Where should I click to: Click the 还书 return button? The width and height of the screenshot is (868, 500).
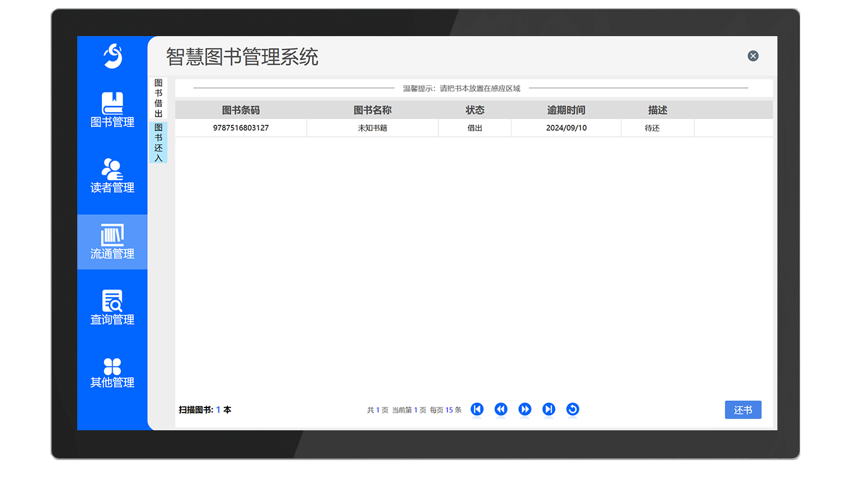743,409
